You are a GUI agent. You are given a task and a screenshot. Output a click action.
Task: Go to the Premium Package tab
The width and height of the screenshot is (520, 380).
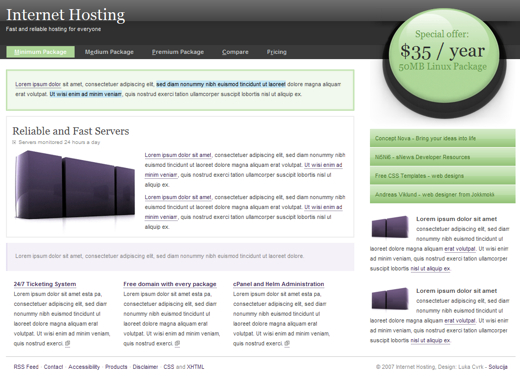178,52
